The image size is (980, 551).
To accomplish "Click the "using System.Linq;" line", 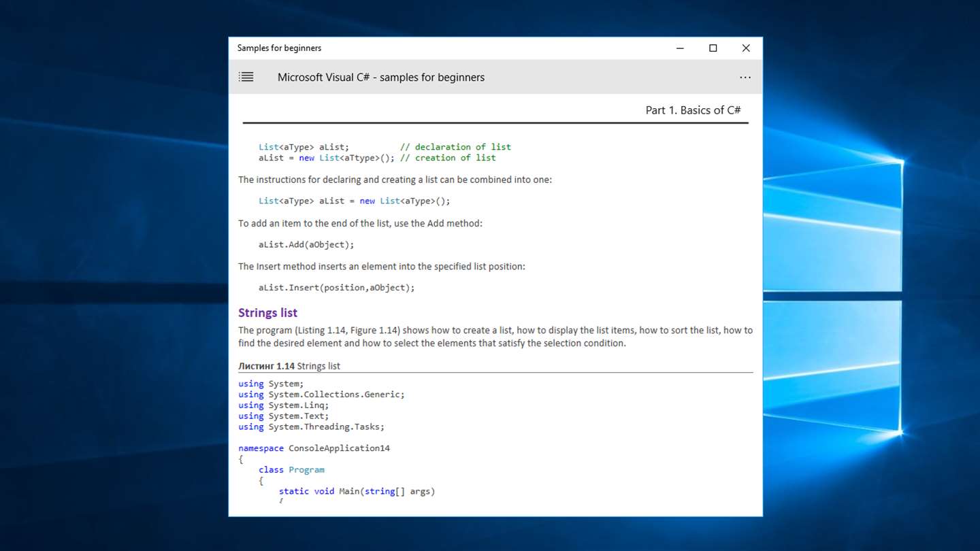I will point(283,405).
